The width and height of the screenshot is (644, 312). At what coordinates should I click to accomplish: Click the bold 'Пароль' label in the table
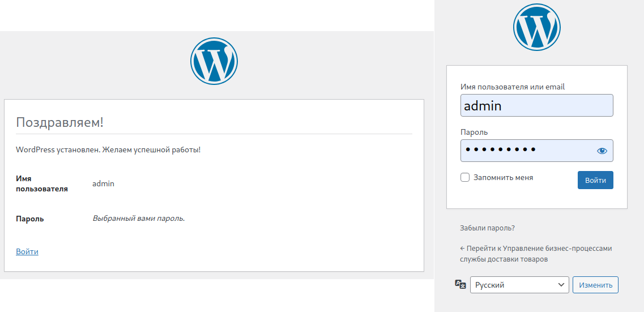coord(30,219)
